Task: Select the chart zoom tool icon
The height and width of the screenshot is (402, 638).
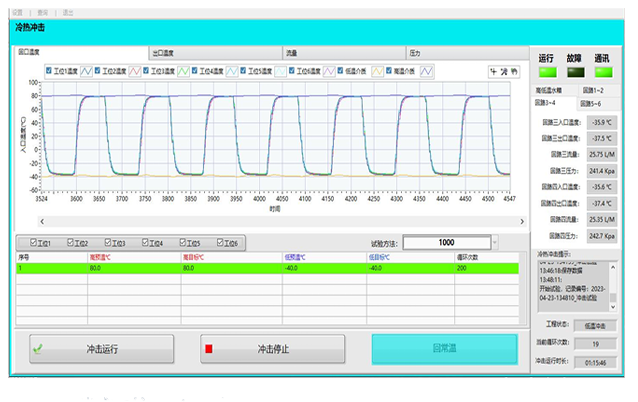Action: (503, 71)
